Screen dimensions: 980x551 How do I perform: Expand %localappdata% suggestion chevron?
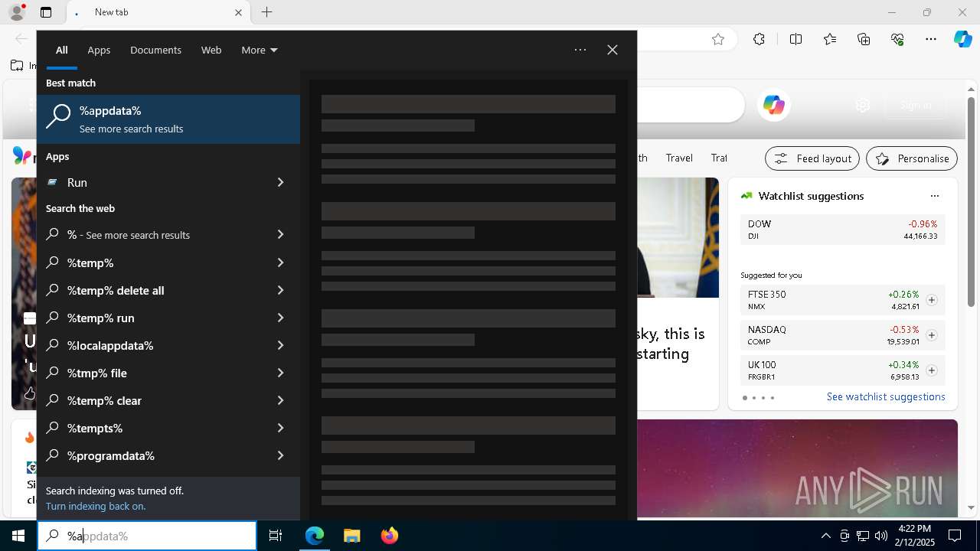(280, 345)
